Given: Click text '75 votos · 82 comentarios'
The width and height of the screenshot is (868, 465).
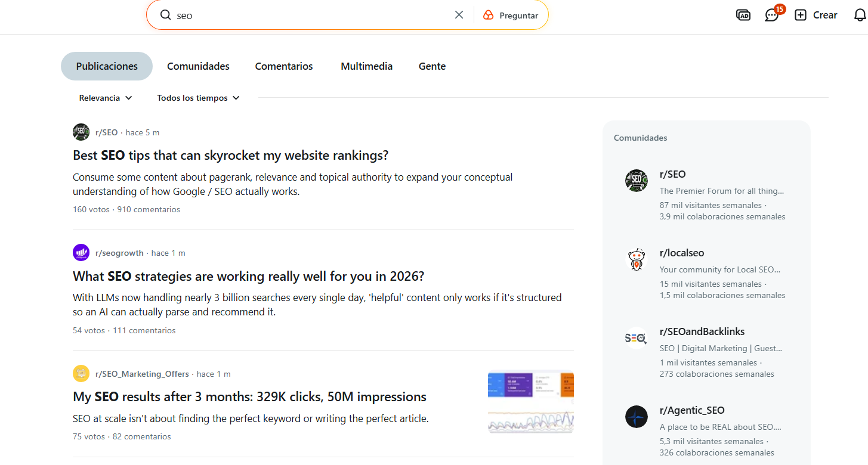Looking at the screenshot, I should tap(122, 436).
